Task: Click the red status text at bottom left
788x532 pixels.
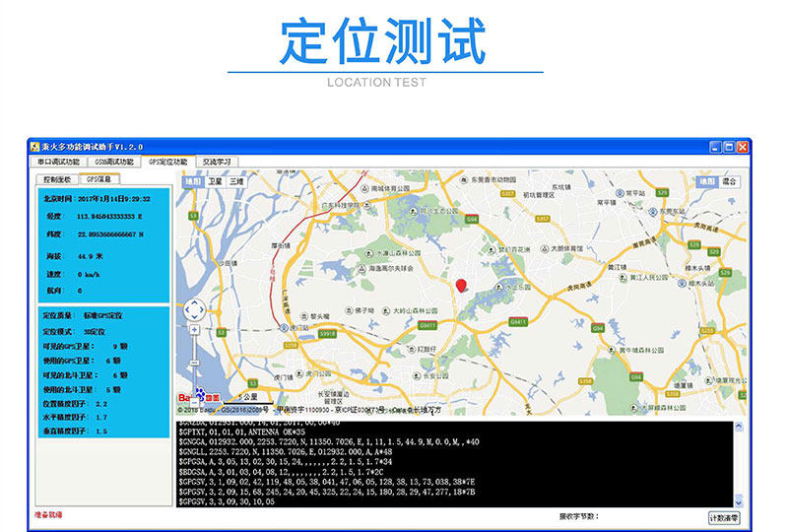Action: 48,515
